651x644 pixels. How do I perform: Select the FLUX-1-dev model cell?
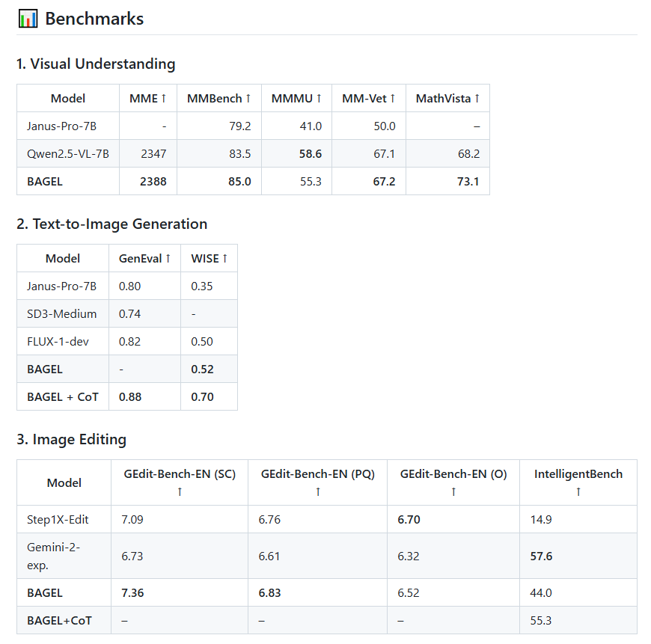coord(56,341)
